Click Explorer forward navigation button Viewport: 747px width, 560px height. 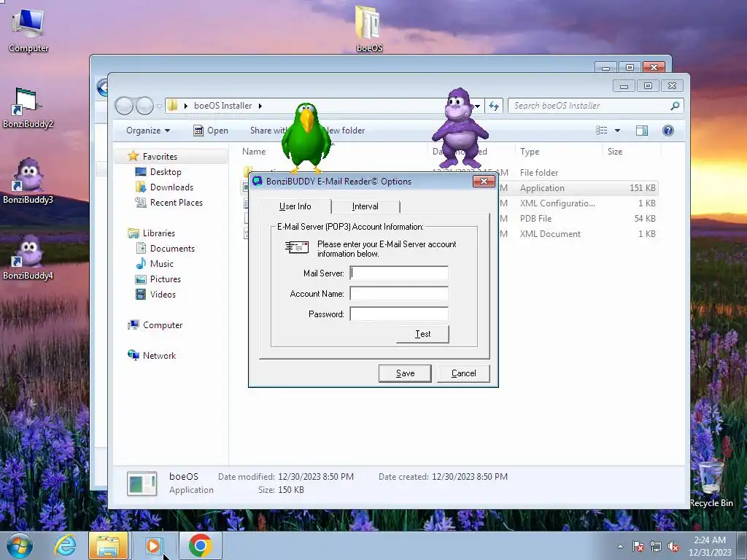click(144, 106)
